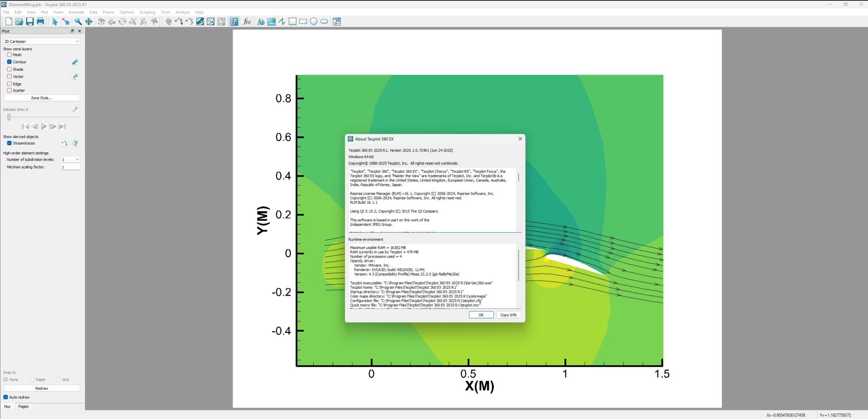Click OK in About dialog
This screenshot has height=419, width=868.
[481, 315]
